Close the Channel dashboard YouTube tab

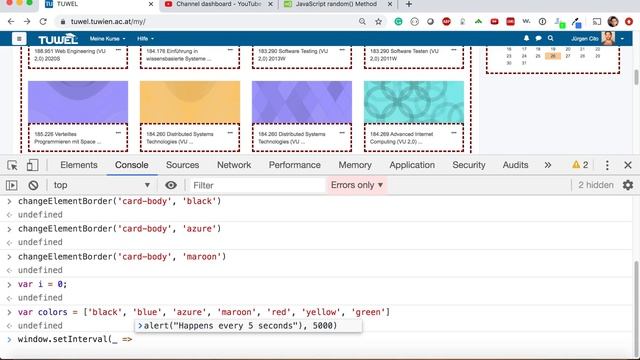click(x=270, y=4)
